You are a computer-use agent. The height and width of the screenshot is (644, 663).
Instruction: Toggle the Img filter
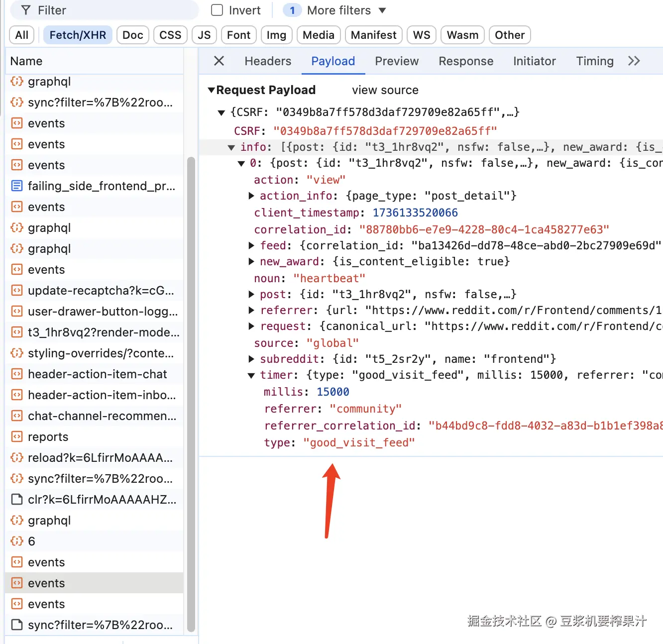point(276,35)
